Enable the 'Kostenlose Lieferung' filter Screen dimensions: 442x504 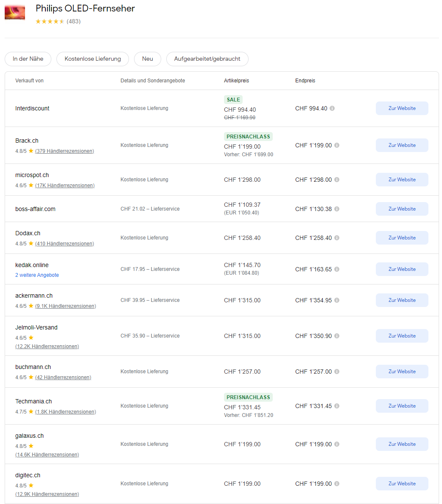[92, 59]
